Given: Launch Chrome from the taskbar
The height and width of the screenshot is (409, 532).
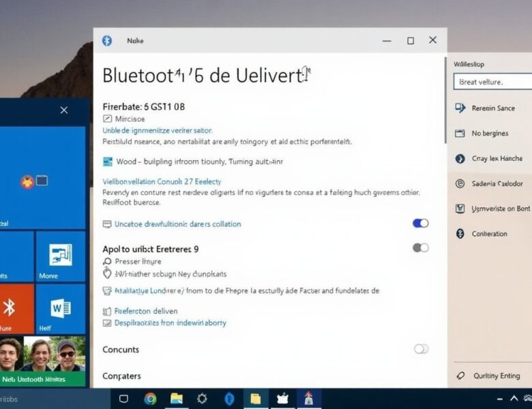Looking at the screenshot, I should point(150,399).
